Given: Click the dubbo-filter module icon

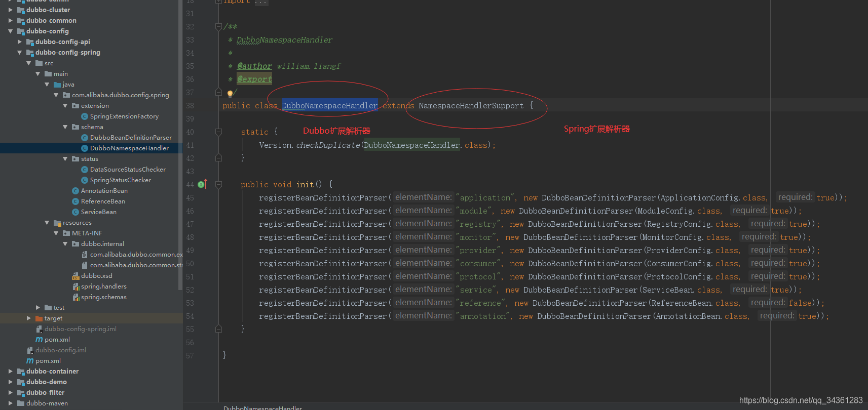Looking at the screenshot, I should 21,393.
